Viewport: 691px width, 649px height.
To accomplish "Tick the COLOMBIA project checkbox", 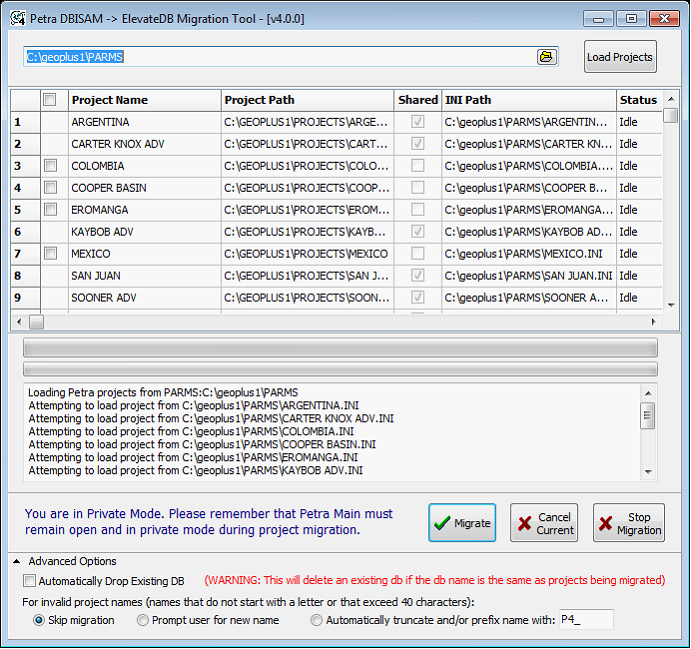I will click(x=50, y=165).
